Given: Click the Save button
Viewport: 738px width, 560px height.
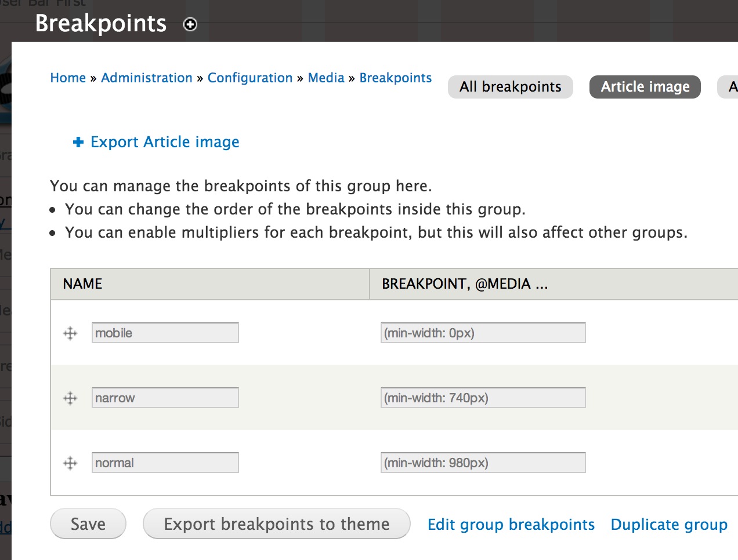Looking at the screenshot, I should (88, 523).
